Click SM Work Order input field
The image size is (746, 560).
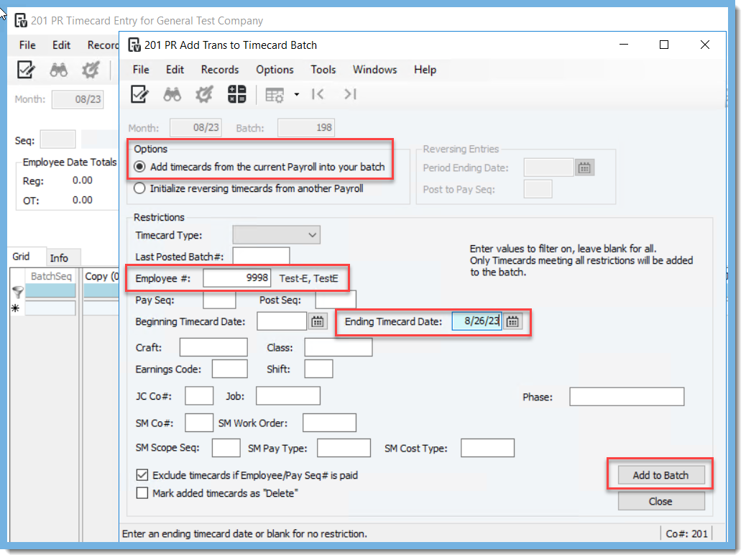tap(330, 423)
